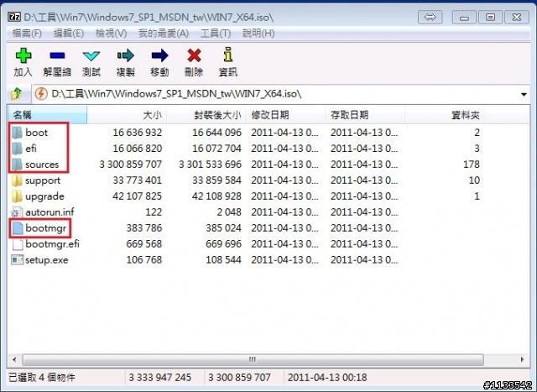
Task: Click the green plus Add (加入) icon
Action: point(23,55)
